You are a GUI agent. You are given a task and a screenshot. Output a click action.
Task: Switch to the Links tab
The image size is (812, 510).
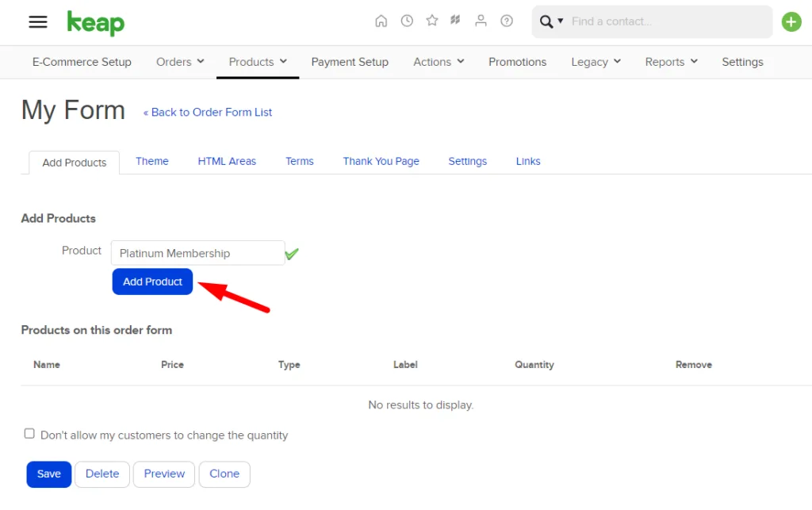528,161
